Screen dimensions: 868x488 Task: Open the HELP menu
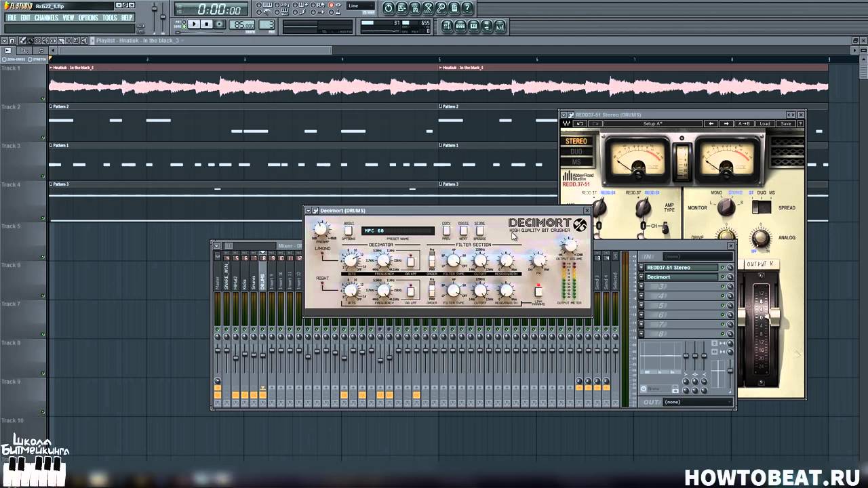point(127,18)
